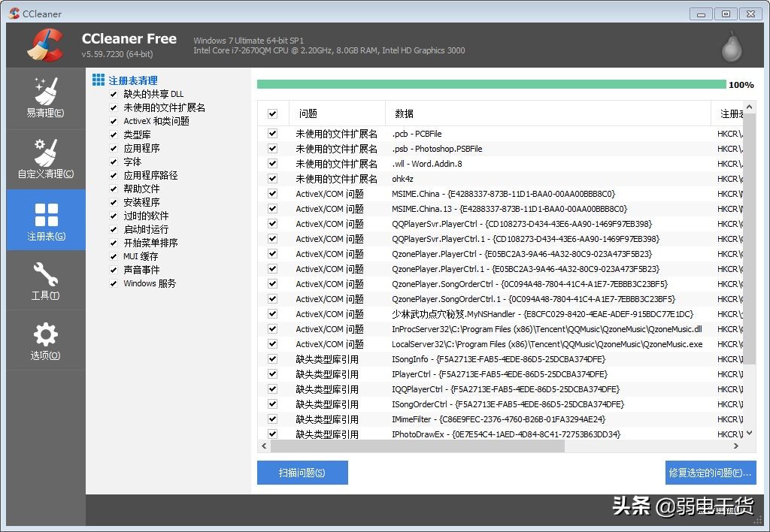The width and height of the screenshot is (770, 532).
Task: Toggle the Windows 服务 checkbox
Action: point(112,283)
